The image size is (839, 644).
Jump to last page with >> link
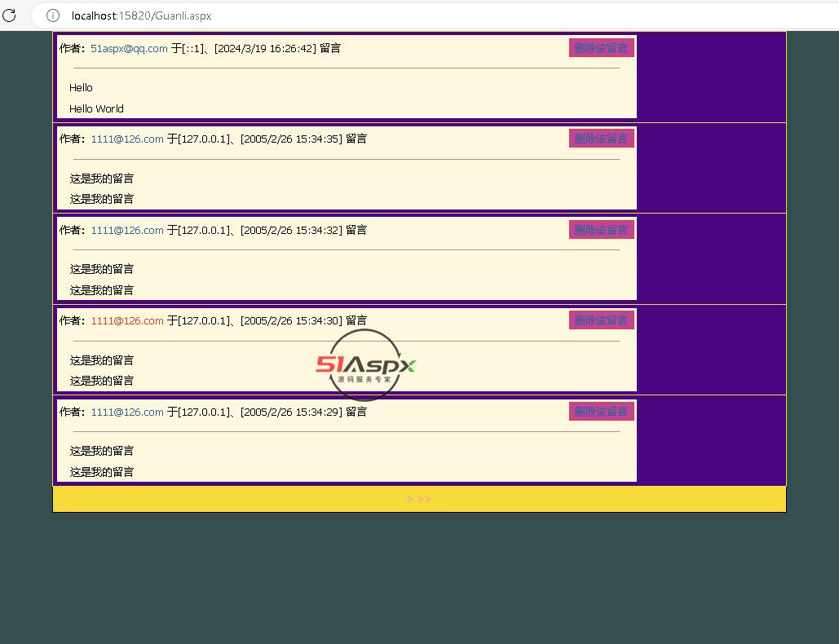[x=424, y=499]
